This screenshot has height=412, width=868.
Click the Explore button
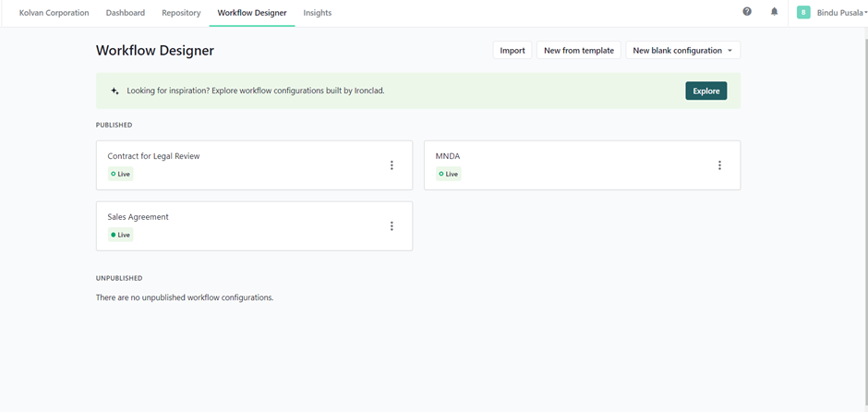coord(705,91)
